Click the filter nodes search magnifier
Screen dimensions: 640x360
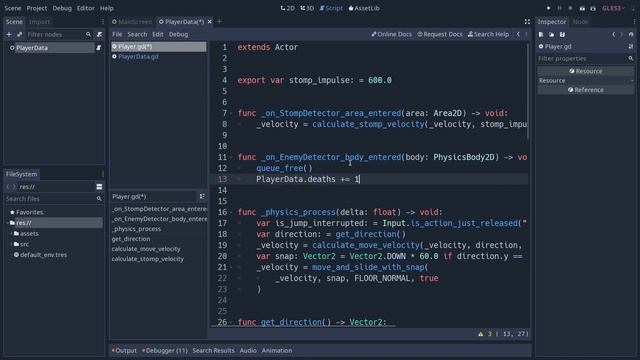click(88, 35)
